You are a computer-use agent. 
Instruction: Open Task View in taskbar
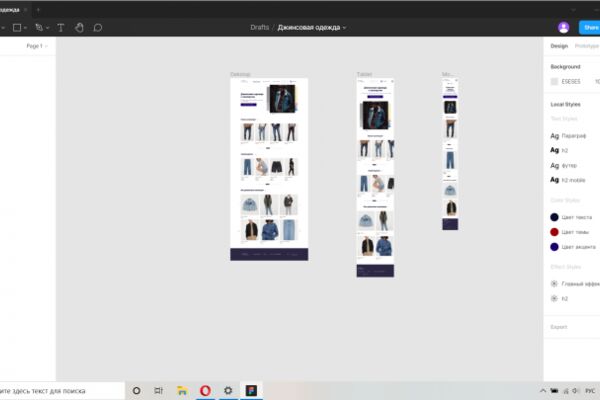pos(158,391)
